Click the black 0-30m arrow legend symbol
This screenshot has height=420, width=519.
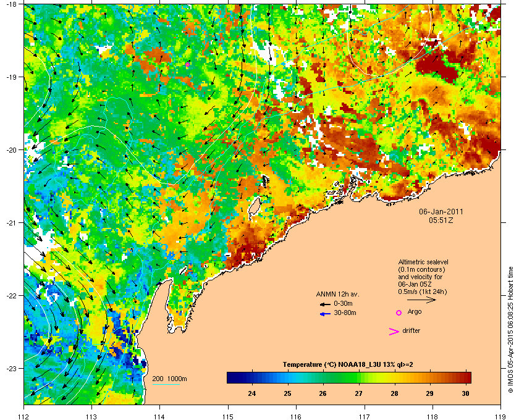325,304
